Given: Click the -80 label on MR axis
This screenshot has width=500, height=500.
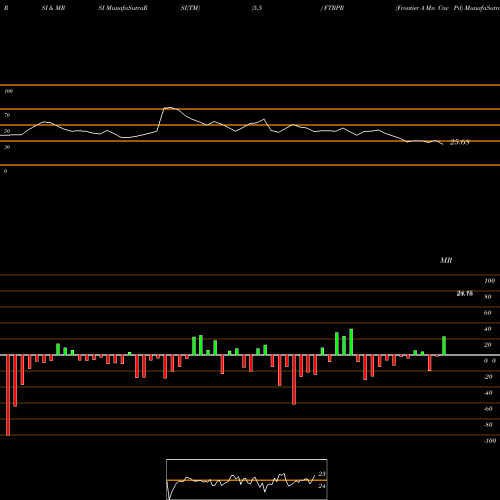Looking at the screenshot, I should click(488, 425).
